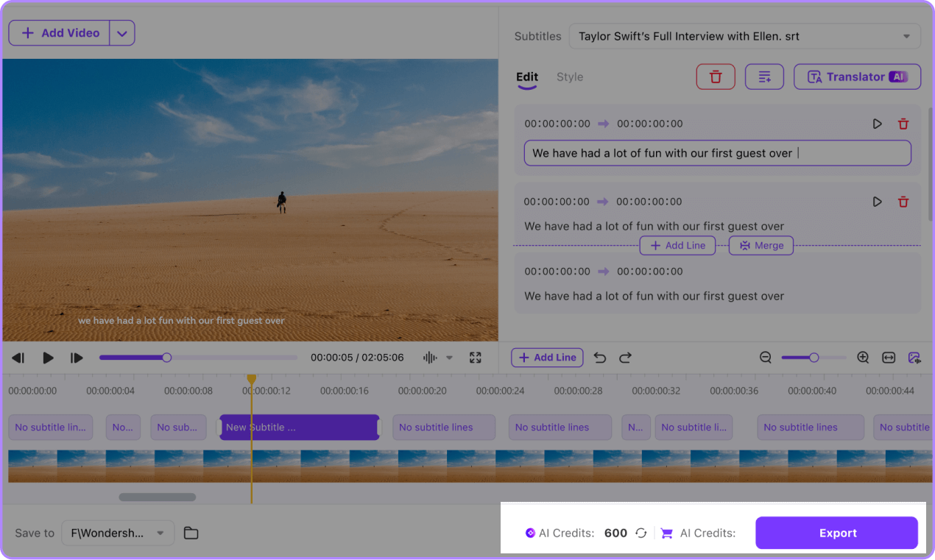Export the subtitled video
Viewport: 935px width, 560px height.
click(x=836, y=533)
